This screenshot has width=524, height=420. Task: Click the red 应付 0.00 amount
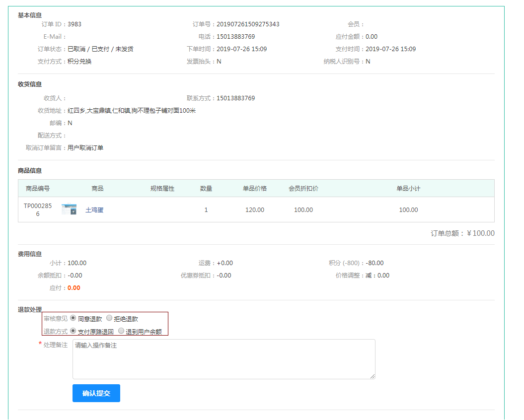pyautogui.click(x=74, y=288)
